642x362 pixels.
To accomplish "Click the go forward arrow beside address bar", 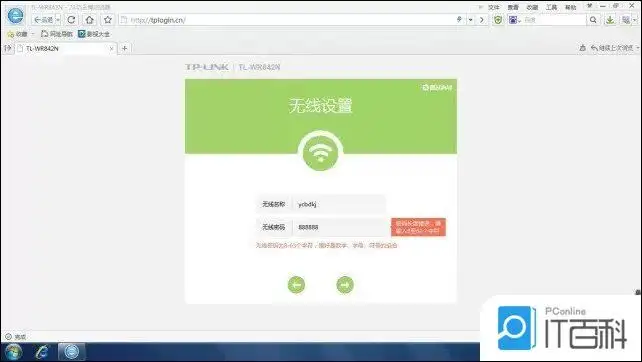I will (482, 20).
